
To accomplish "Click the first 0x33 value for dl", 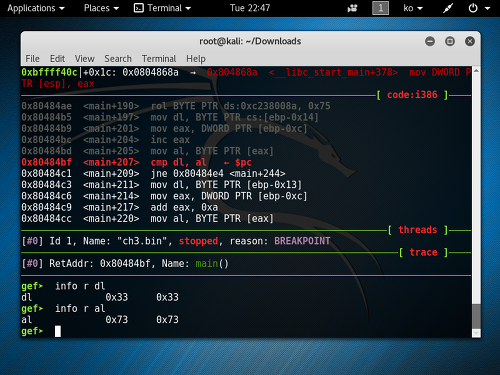I will 117,297.
